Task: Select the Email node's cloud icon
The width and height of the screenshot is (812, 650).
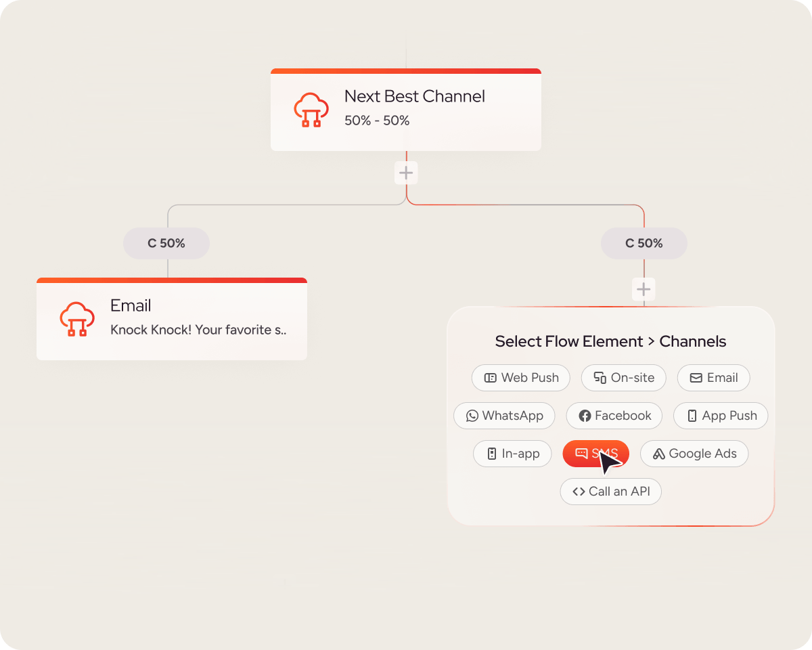Action: coord(77,319)
